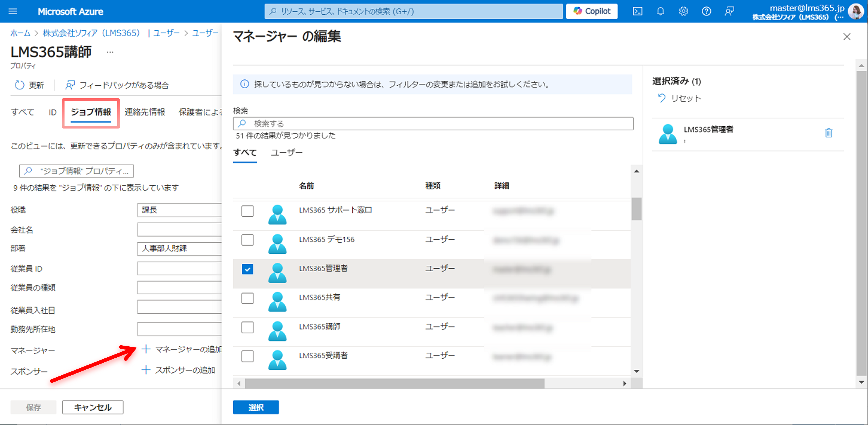Click the スポンサーの追加 link text
Screen dimensions: 868x425
(x=185, y=370)
